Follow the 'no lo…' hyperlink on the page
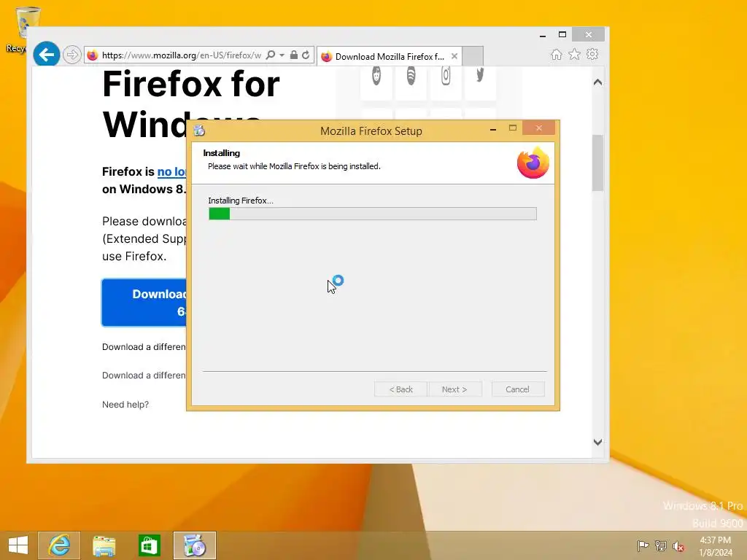 171,171
